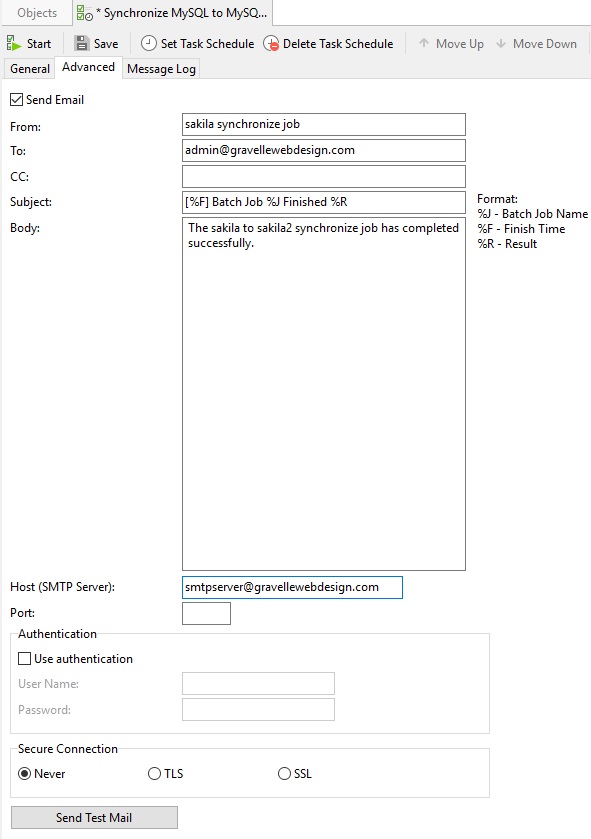591x839 pixels.
Task: Click into the Port input field
Action: tap(206, 613)
